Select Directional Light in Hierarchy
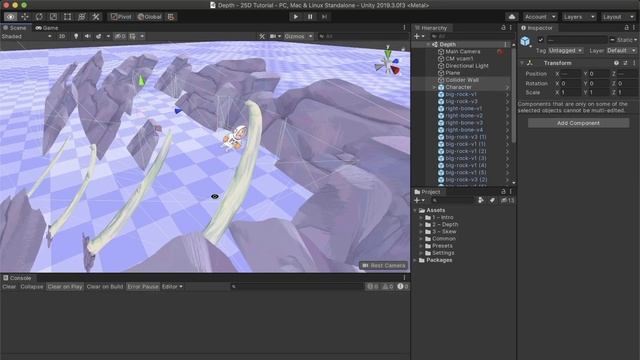640x360 pixels. tap(467, 66)
